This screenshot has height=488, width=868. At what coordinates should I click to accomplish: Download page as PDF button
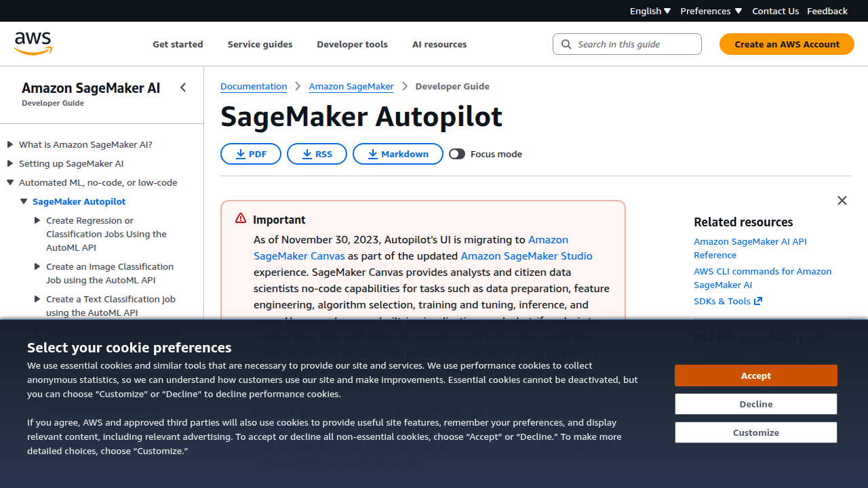[251, 154]
